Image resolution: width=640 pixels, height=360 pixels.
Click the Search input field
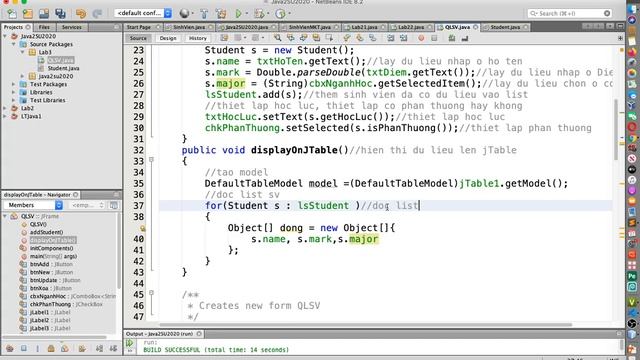click(569, 13)
